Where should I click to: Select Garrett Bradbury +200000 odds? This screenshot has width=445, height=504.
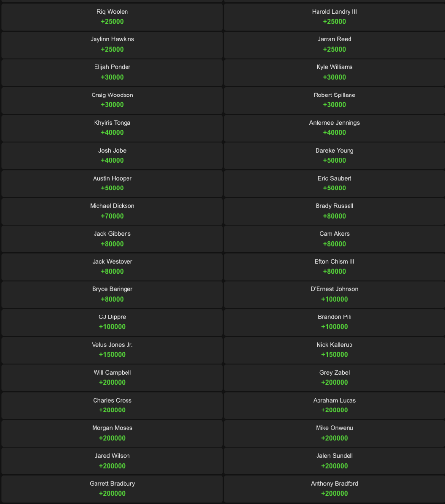pyautogui.click(x=112, y=489)
